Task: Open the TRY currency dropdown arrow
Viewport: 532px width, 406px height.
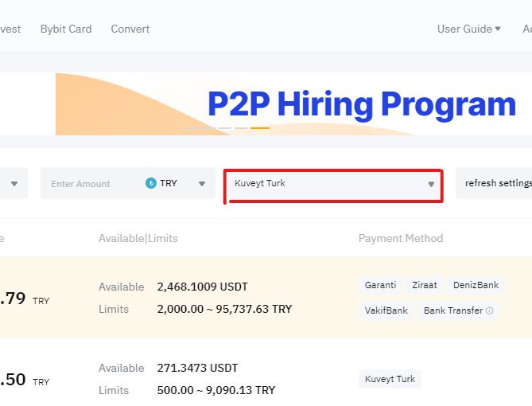Action: click(x=202, y=184)
